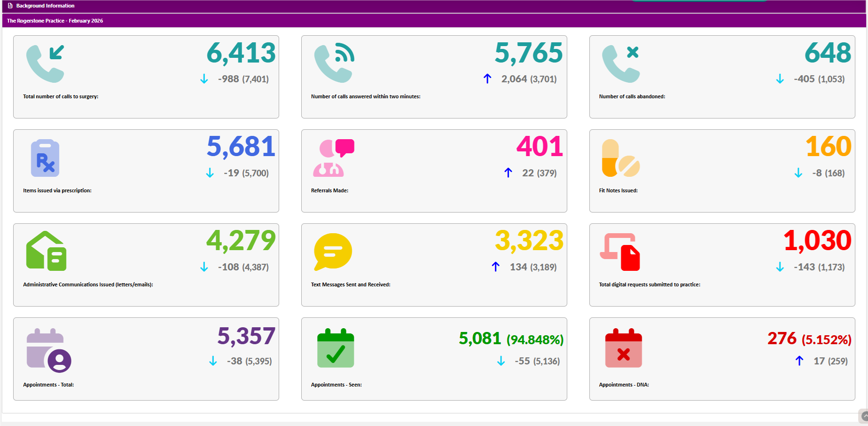The height and width of the screenshot is (426, 868).
Task: Click the incoming calls phone icon
Action: tap(45, 63)
